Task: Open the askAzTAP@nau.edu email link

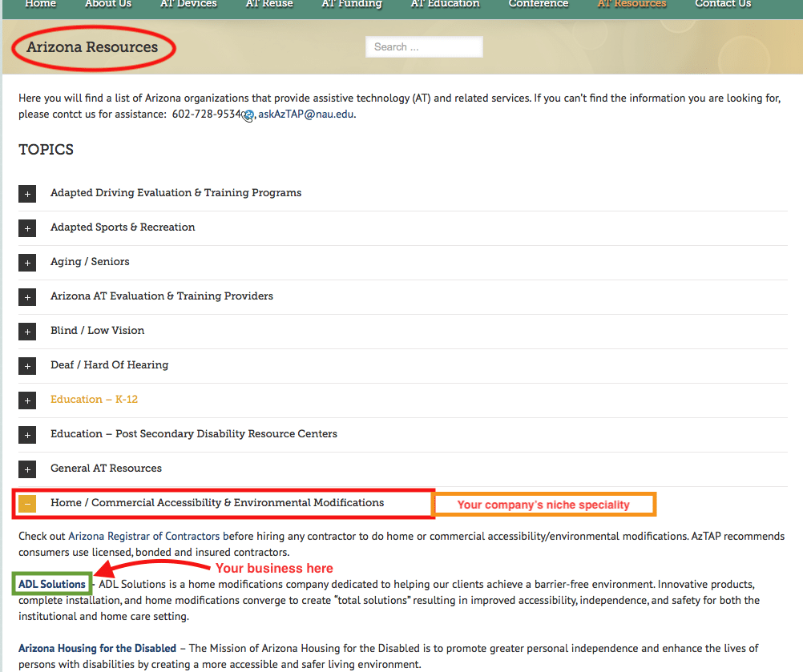Action: coord(306,114)
